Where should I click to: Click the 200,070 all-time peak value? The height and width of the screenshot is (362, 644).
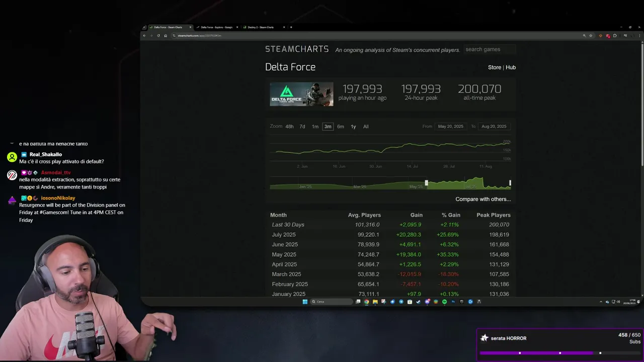pyautogui.click(x=479, y=89)
